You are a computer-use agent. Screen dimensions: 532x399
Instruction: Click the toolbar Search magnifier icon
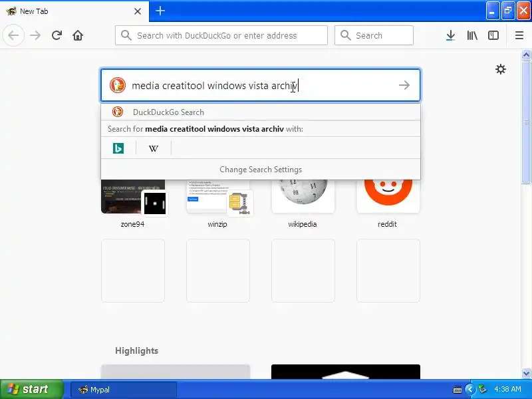pyautogui.click(x=345, y=35)
